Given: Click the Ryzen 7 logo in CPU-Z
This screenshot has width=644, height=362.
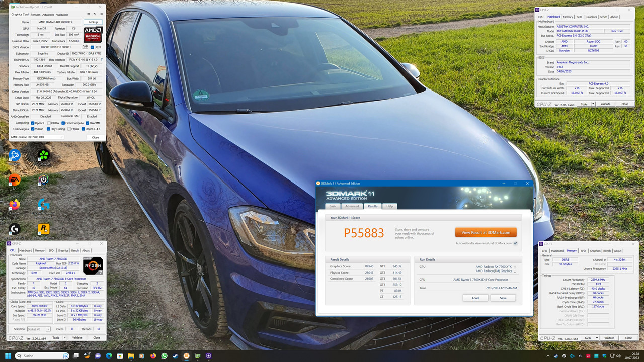Looking at the screenshot, I should point(93,265).
